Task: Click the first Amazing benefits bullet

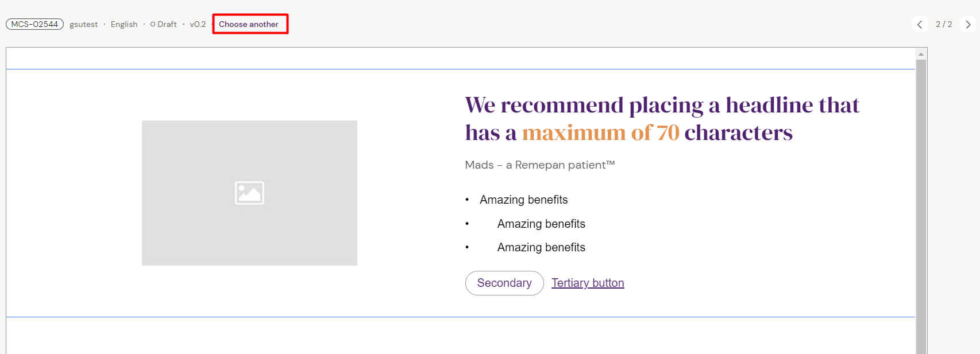Action: [523, 200]
